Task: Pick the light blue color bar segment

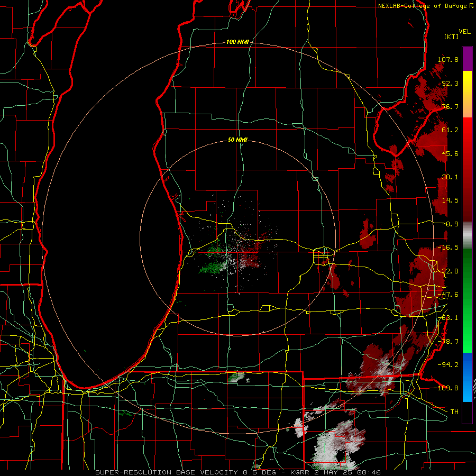Action: coord(467,390)
